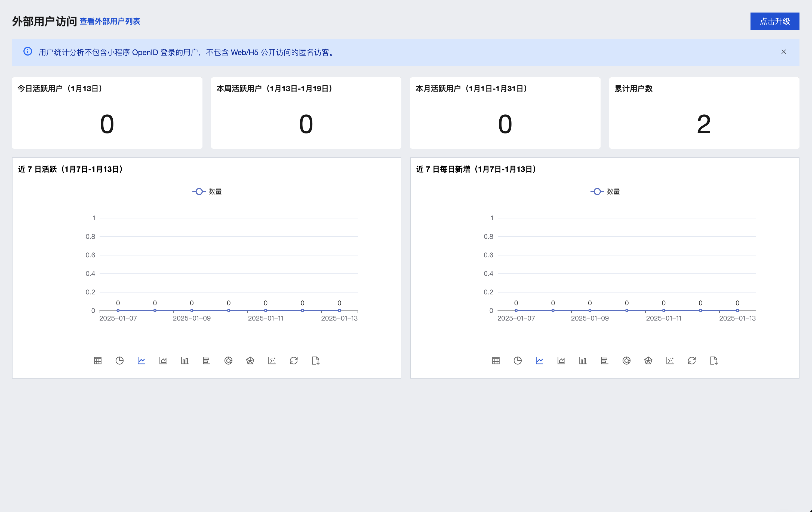This screenshot has width=812, height=512.
Task: Click y-axis label 0.4 in 近 7 日活跃 chart
Action: coord(90,274)
